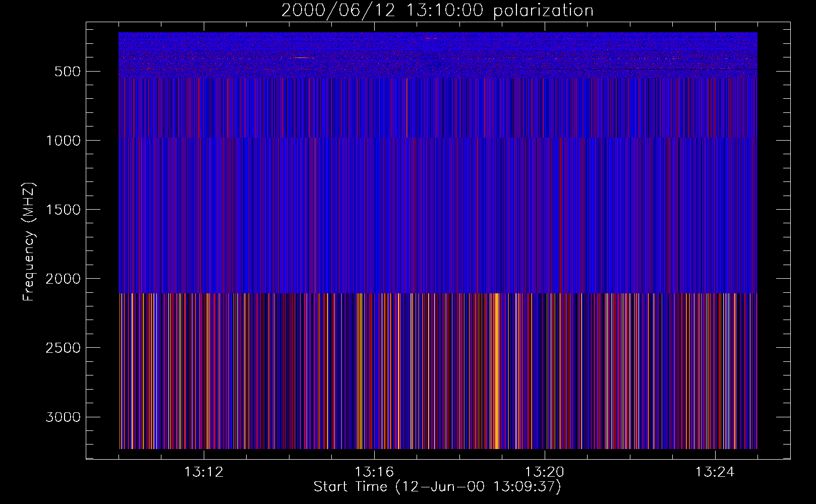Click the "Frequency (MHZ)" axis label
This screenshot has width=816, height=504.
pos(29,242)
